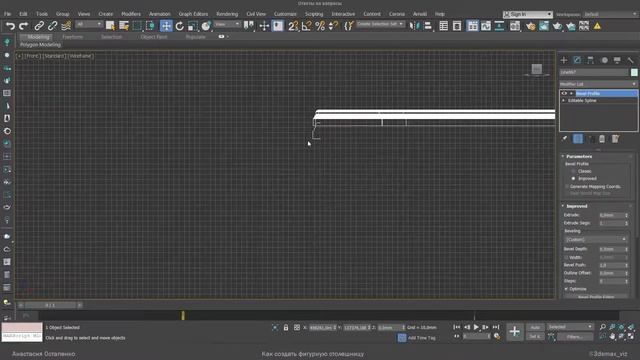Screen dimensions: 640x360
Task: Open the Sign In dropdown
Action: 528,14
